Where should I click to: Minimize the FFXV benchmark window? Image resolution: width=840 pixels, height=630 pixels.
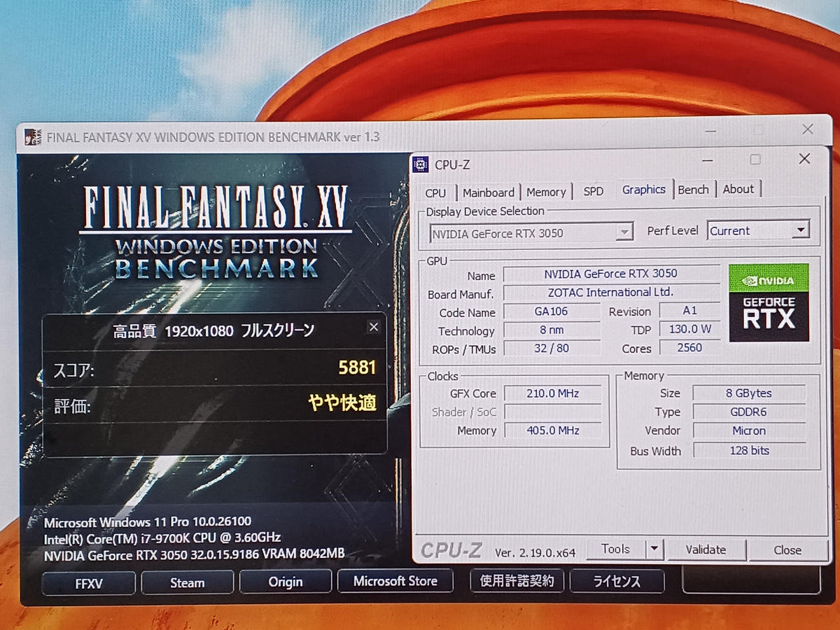pos(710,131)
